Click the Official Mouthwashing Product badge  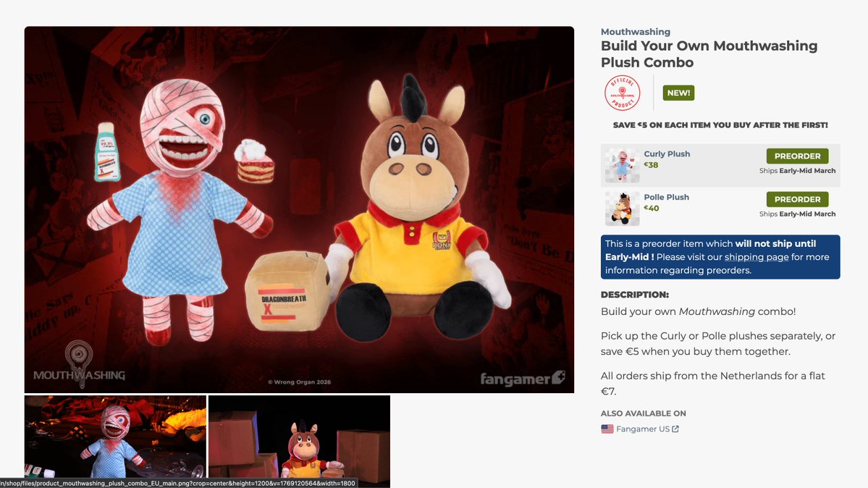(622, 93)
